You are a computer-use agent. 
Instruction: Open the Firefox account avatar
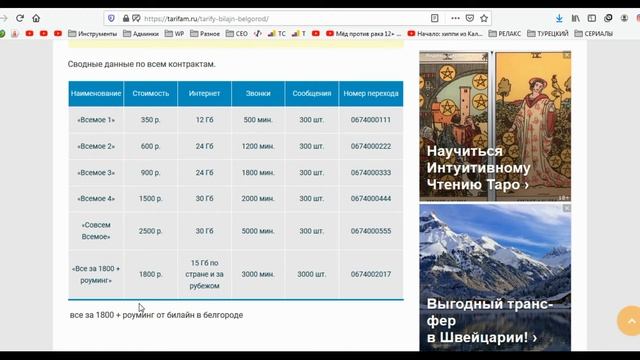(x=624, y=18)
